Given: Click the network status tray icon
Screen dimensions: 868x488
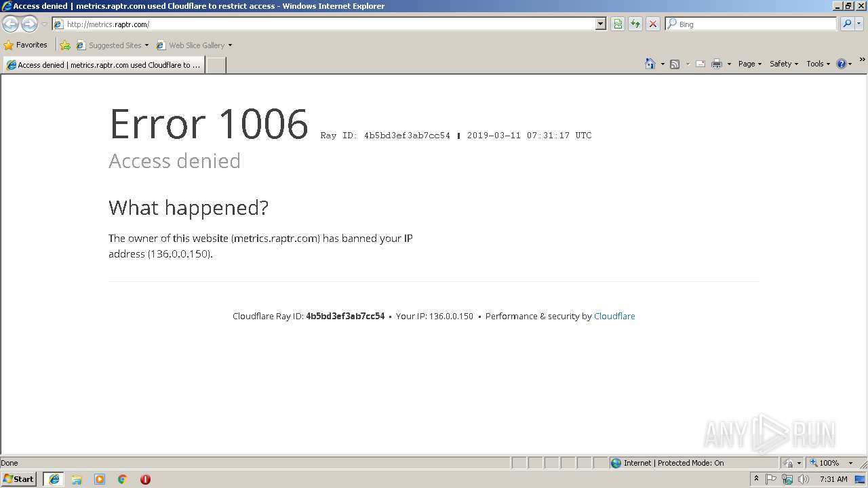Looking at the screenshot, I should pos(787,479).
